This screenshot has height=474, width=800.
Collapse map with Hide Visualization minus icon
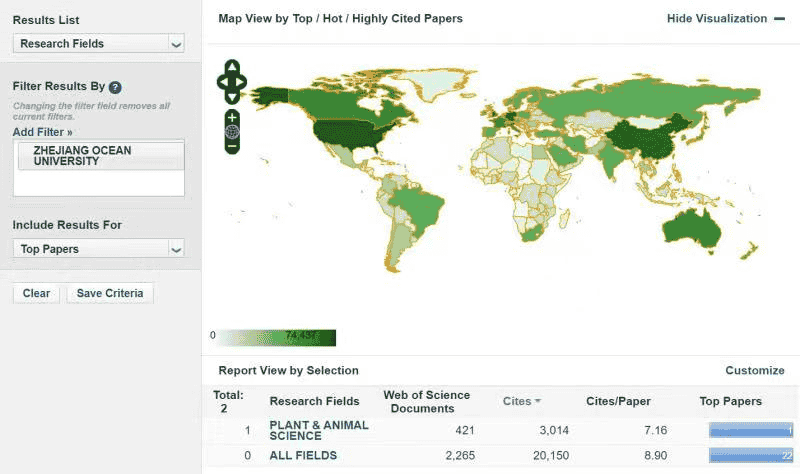pyautogui.click(x=779, y=19)
